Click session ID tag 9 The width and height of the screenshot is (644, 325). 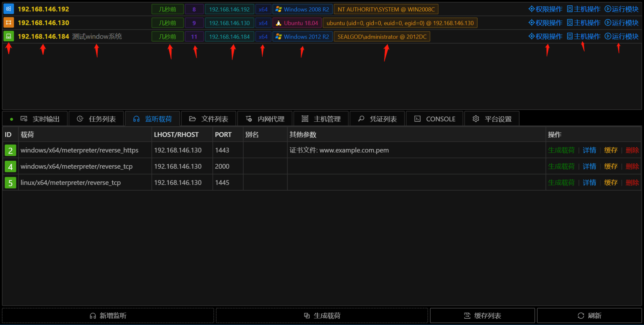click(x=194, y=23)
